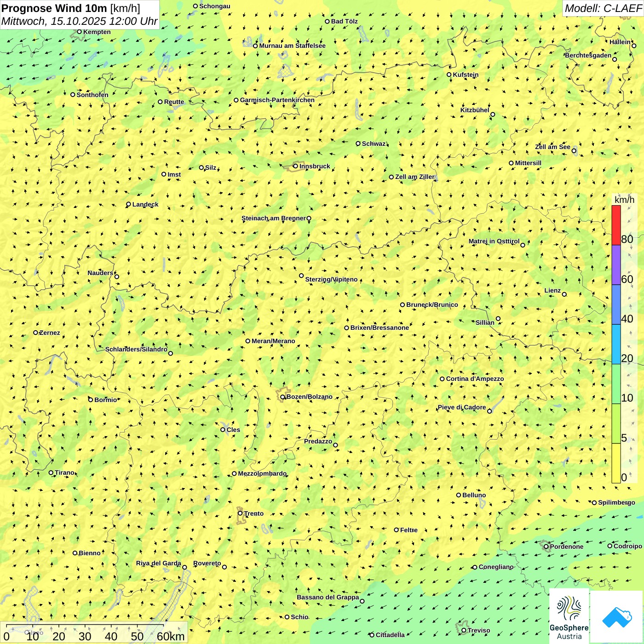Select the purple legend color band

pos(616,265)
